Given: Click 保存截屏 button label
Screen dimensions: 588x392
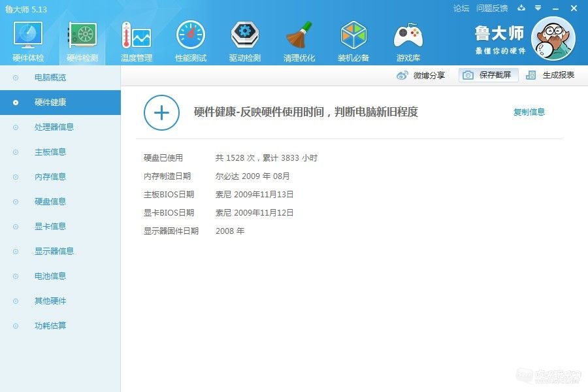Looking at the screenshot, I should tap(495, 75).
